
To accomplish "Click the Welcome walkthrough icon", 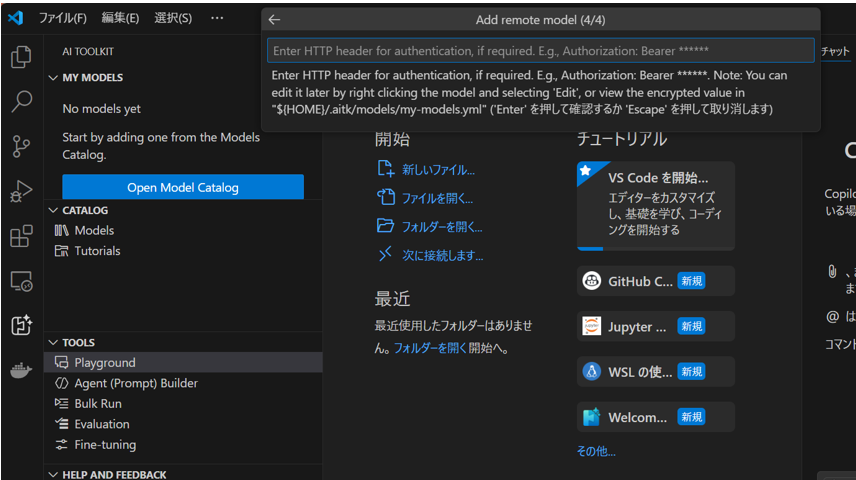I will pos(591,417).
